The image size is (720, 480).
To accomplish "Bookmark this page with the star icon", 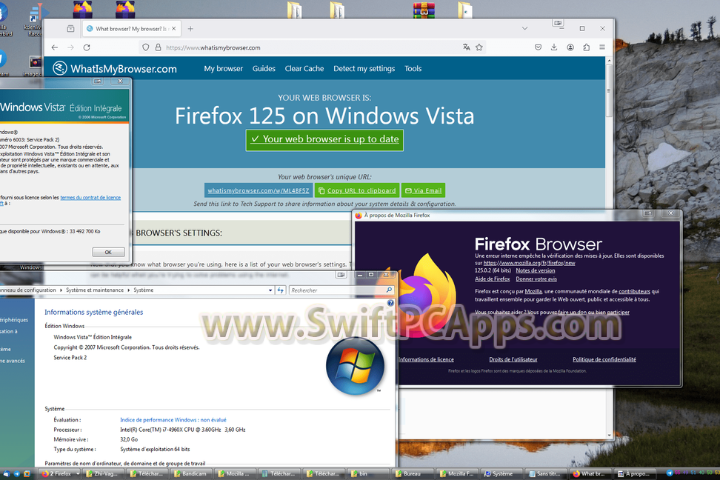I will coord(479,47).
